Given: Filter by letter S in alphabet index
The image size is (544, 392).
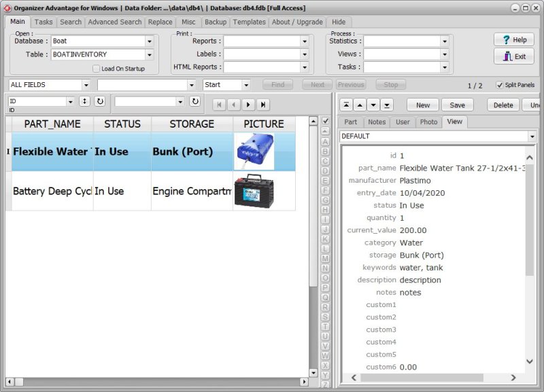Looking at the screenshot, I should (x=325, y=317).
